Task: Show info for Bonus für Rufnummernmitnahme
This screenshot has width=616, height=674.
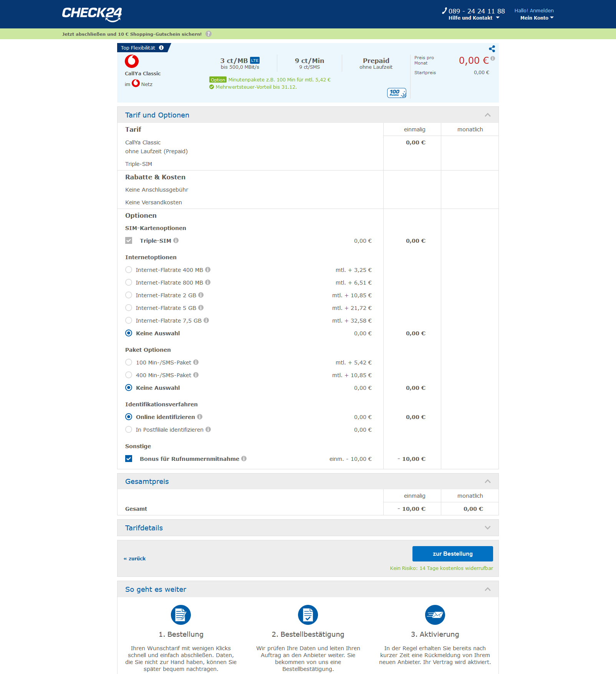Action: [x=244, y=459]
